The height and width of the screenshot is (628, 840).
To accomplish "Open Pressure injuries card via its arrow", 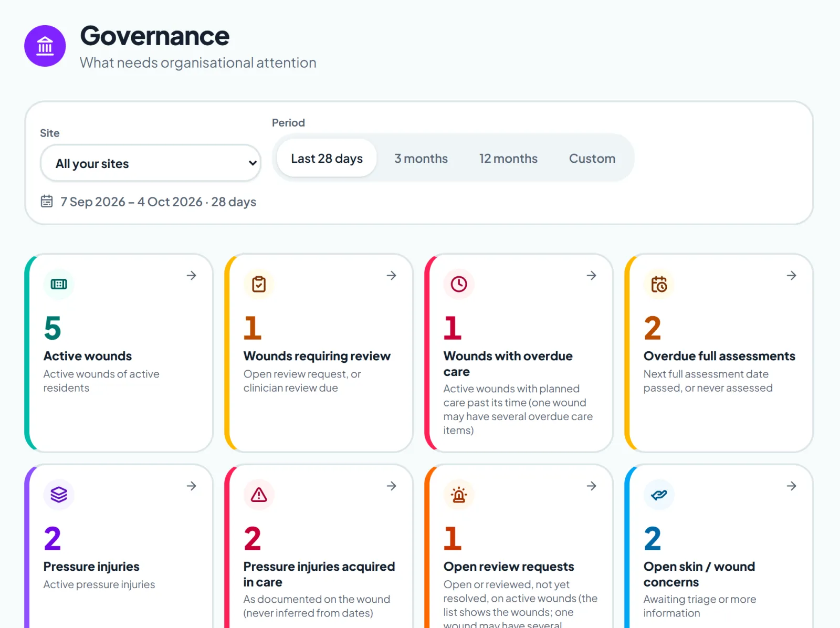I will click(192, 486).
